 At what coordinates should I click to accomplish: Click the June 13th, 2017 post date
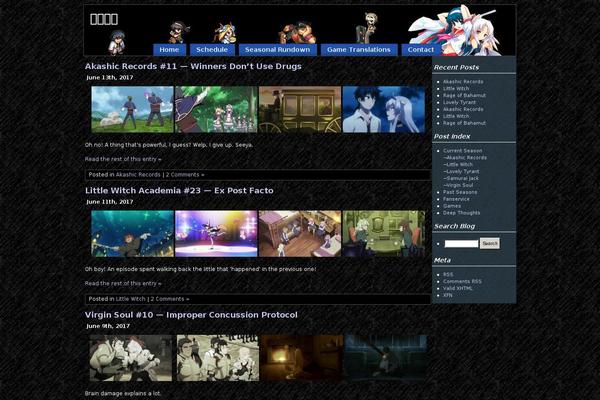(x=110, y=78)
